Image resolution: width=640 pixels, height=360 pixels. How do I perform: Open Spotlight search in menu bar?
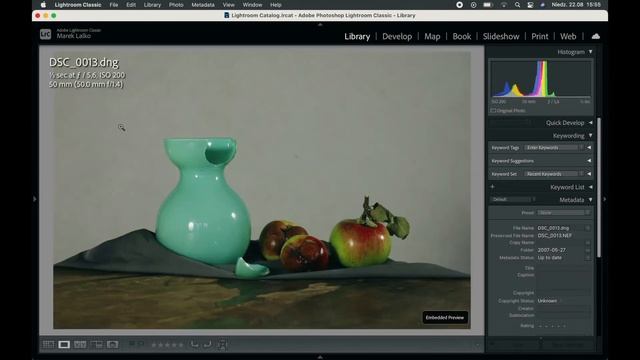click(x=517, y=5)
